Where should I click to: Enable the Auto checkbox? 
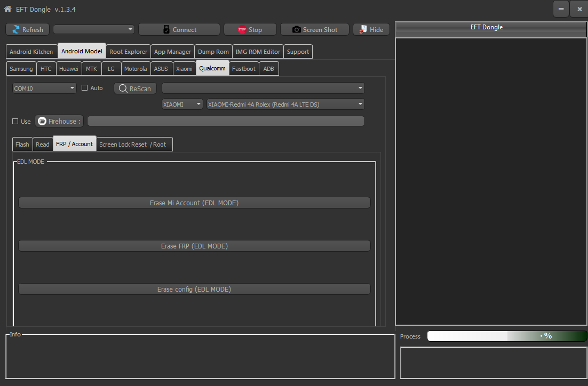tap(85, 87)
